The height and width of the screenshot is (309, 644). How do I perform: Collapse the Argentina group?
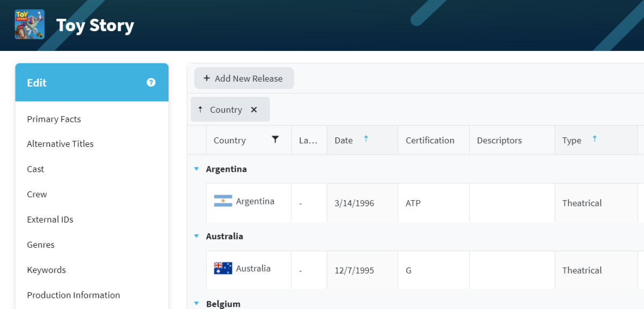pos(196,169)
